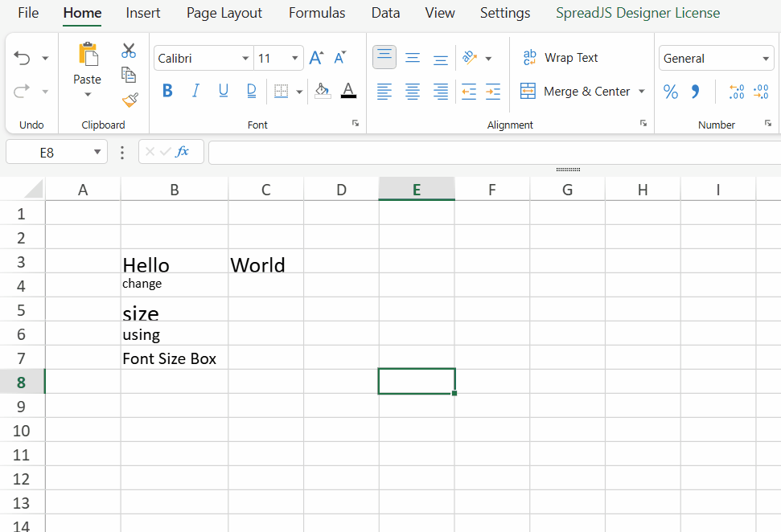Image resolution: width=781 pixels, height=532 pixels.
Task: Click the select-all corner triangle
Action: [x=34, y=189]
